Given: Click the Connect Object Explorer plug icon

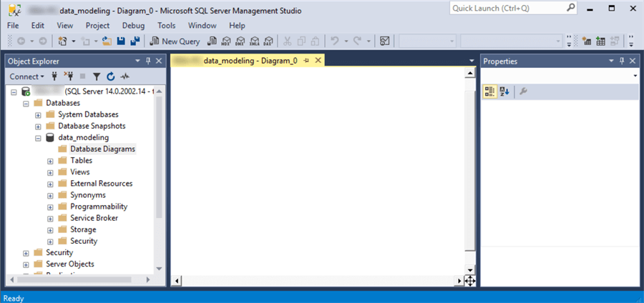Looking at the screenshot, I should [x=54, y=76].
